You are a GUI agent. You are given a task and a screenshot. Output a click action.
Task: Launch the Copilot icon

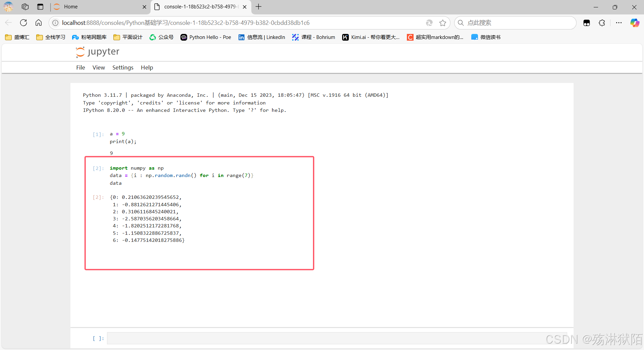[635, 23]
